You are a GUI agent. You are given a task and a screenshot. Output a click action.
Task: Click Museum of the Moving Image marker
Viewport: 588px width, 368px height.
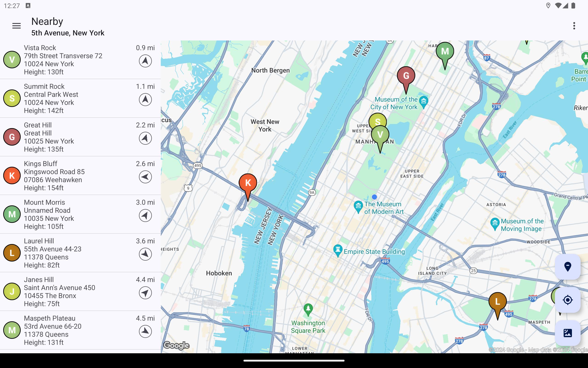(495, 224)
